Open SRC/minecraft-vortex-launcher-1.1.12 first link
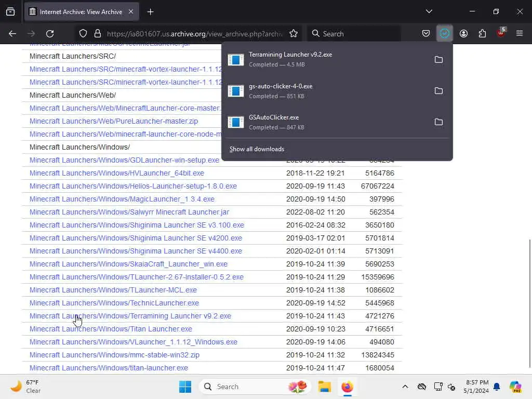This screenshot has height=399, width=532. 125,69
